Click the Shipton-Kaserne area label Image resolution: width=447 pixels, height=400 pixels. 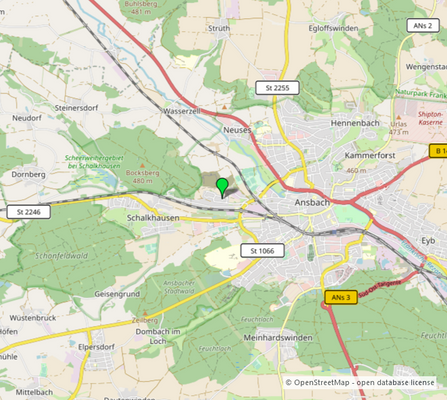point(430,118)
